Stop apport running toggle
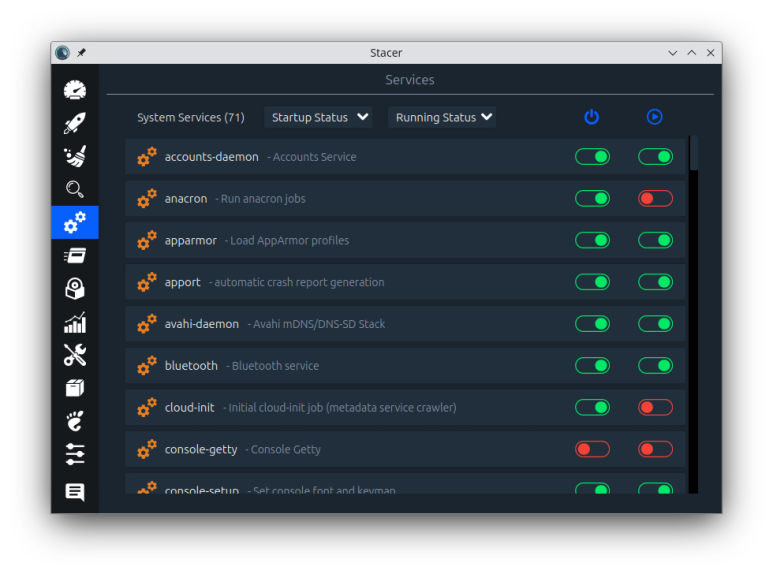The image size is (773, 574). click(x=655, y=282)
